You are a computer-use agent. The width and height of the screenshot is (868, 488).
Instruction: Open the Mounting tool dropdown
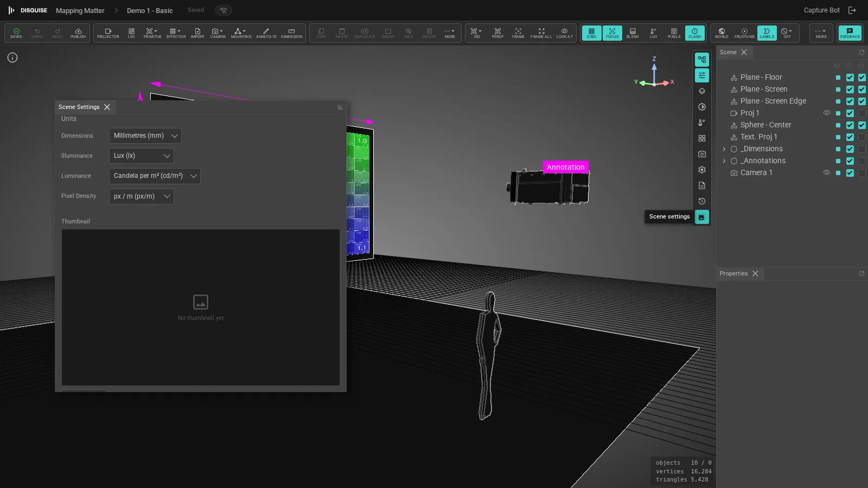(241, 33)
